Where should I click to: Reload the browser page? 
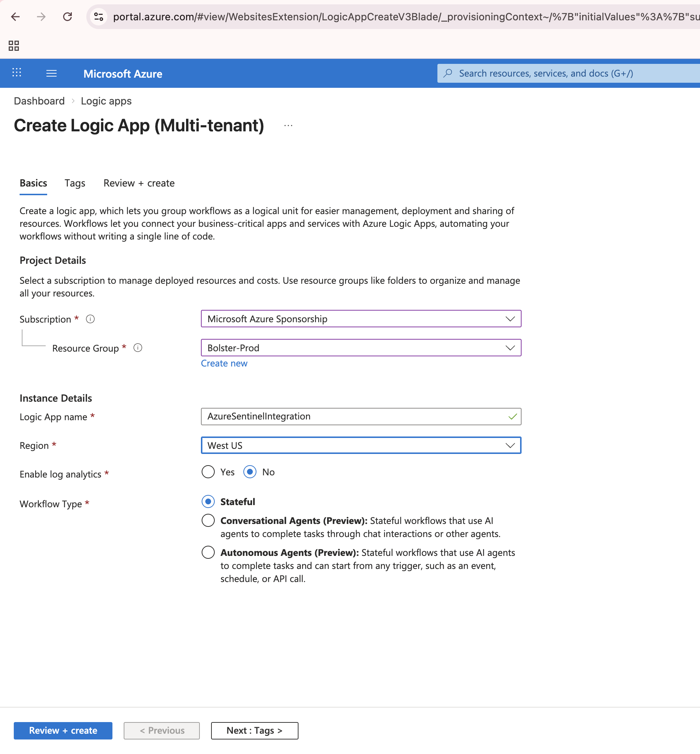pyautogui.click(x=67, y=17)
